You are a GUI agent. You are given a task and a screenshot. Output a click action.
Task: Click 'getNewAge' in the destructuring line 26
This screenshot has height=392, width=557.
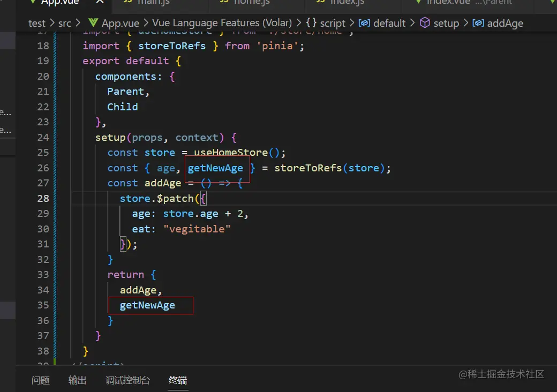click(x=215, y=168)
